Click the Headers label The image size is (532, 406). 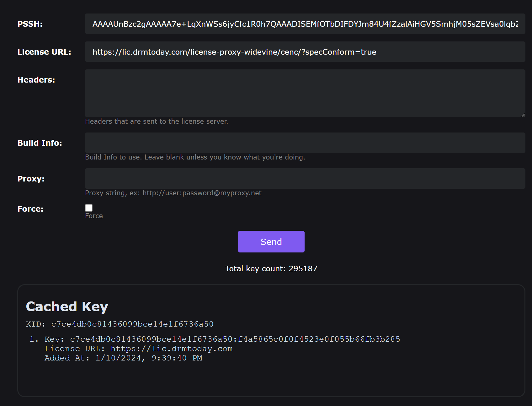pyautogui.click(x=36, y=80)
